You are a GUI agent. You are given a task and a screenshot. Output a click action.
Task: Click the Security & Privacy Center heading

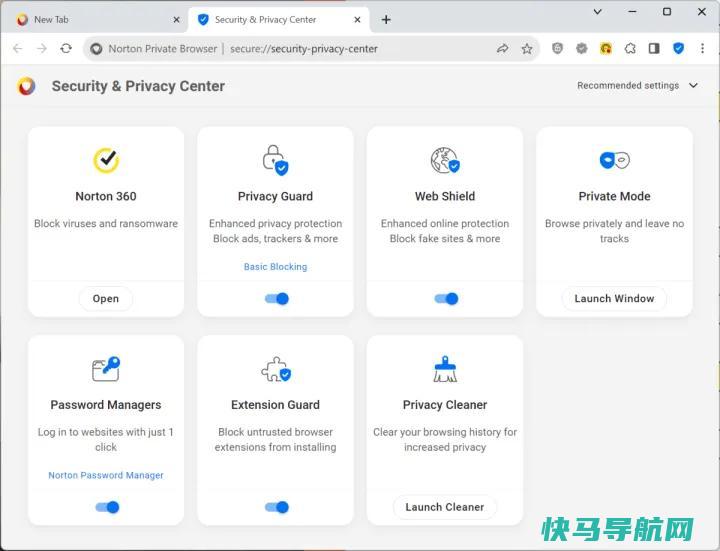138,86
